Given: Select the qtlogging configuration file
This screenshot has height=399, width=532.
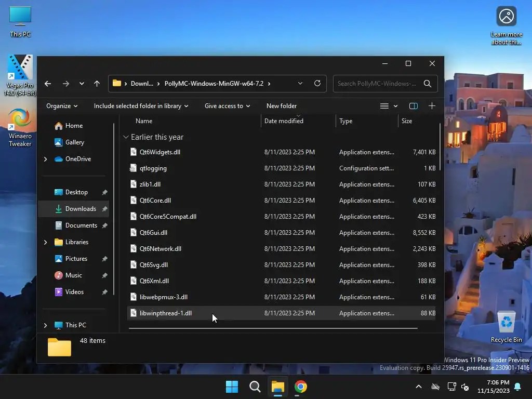Looking at the screenshot, I should tap(281, 168).
